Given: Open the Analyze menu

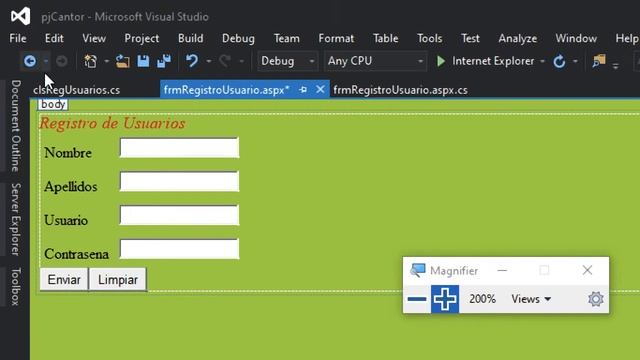Looking at the screenshot, I should click(518, 38).
